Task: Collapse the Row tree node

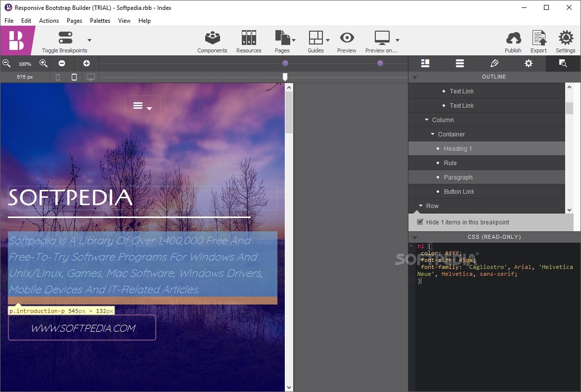Action: click(421, 206)
